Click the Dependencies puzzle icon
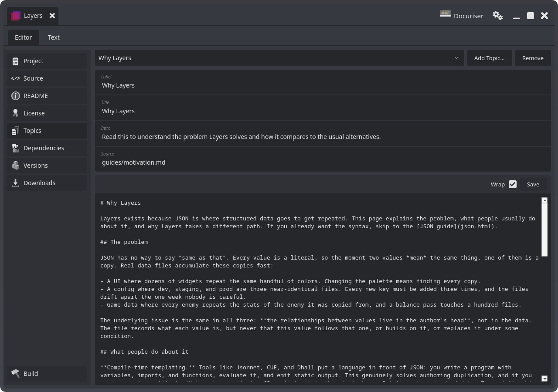The height and width of the screenshot is (392, 558). coord(16,148)
